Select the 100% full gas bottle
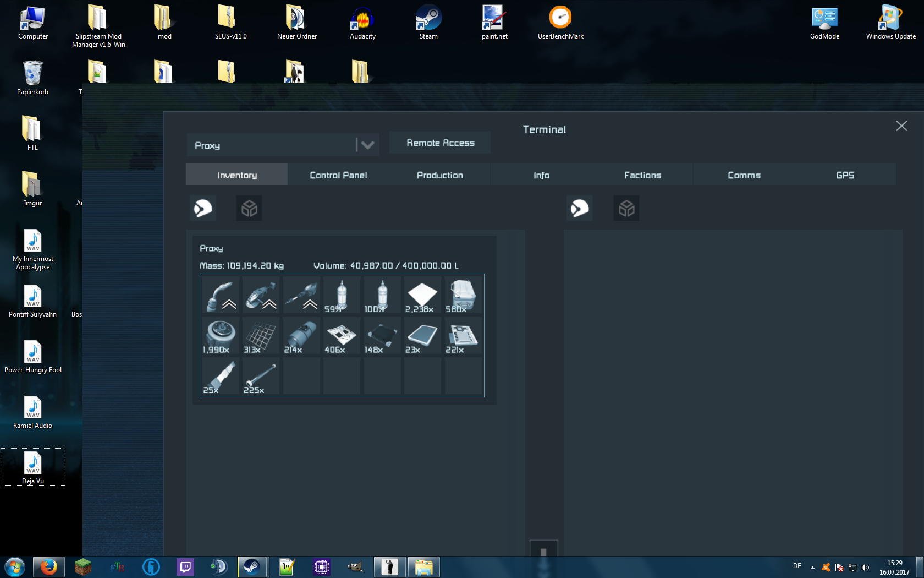This screenshot has height=578, width=924. (382, 295)
